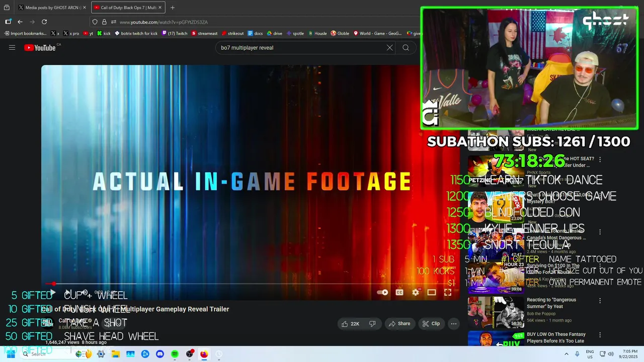644x362 pixels.
Task: Open the browser sidebar toggle icon
Action: click(x=8, y=22)
